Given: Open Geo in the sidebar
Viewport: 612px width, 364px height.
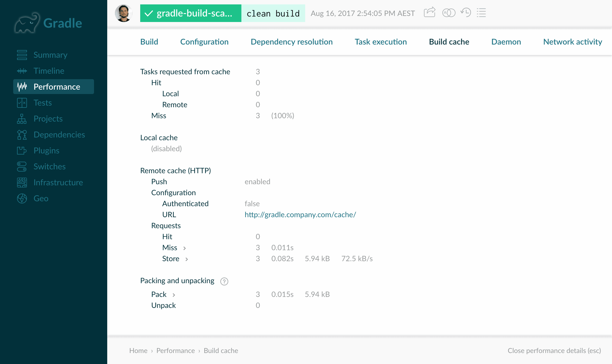Looking at the screenshot, I should coord(41,198).
